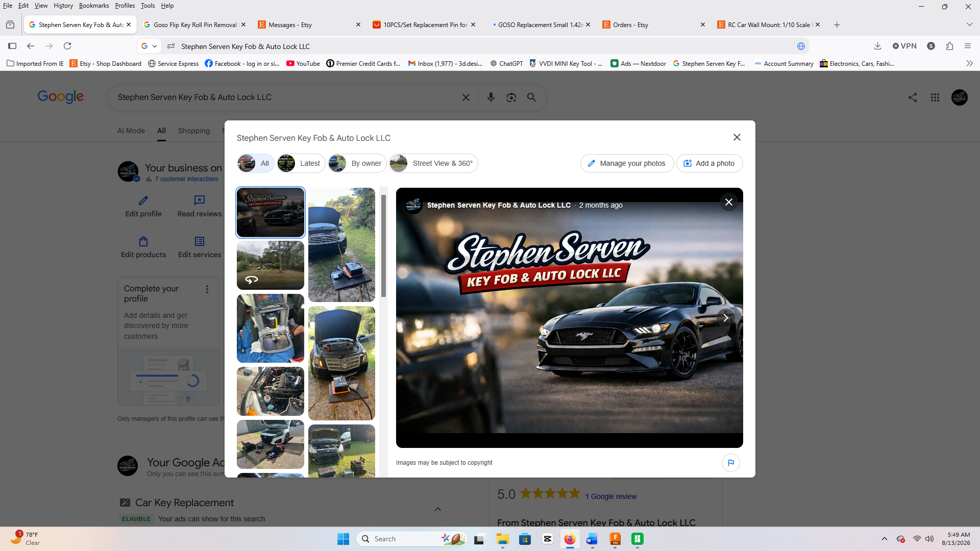980x551 pixels.
Task: Open File Explorer from taskbar
Action: [x=502, y=539]
